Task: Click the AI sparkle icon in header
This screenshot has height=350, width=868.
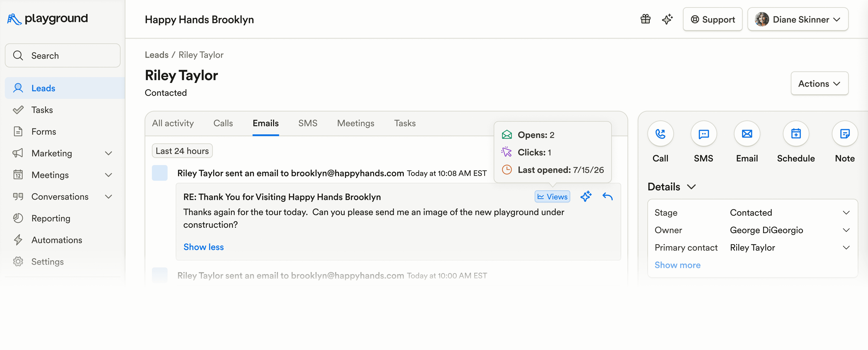Action: (x=667, y=19)
